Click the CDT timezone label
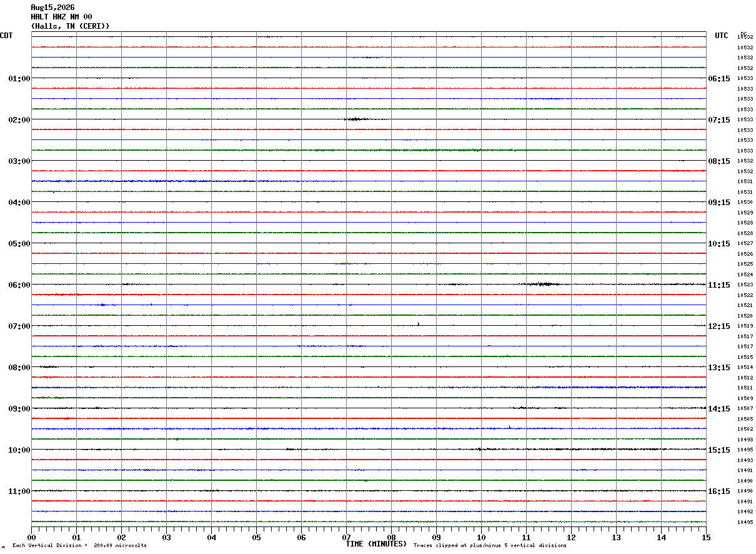The image size is (756, 554). 6,36
